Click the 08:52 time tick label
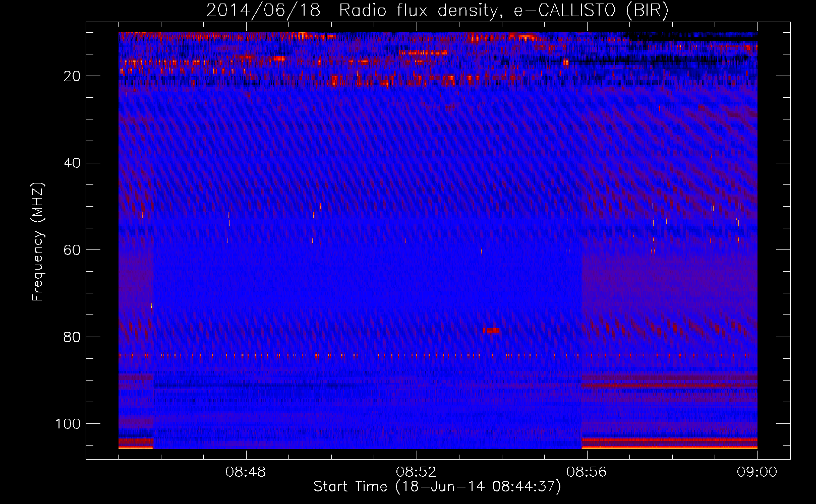Image resolution: width=816 pixels, height=504 pixels. pos(416,472)
